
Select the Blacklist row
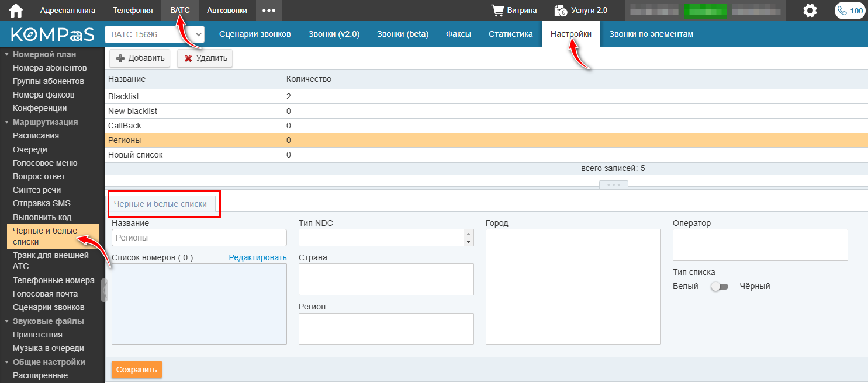(x=486, y=96)
